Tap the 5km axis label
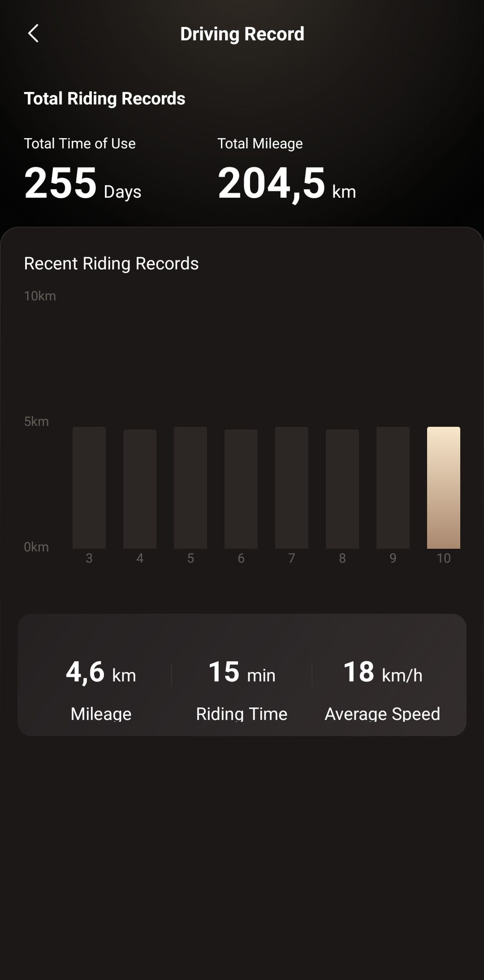Screen dimensions: 484x980 [x=36, y=422]
